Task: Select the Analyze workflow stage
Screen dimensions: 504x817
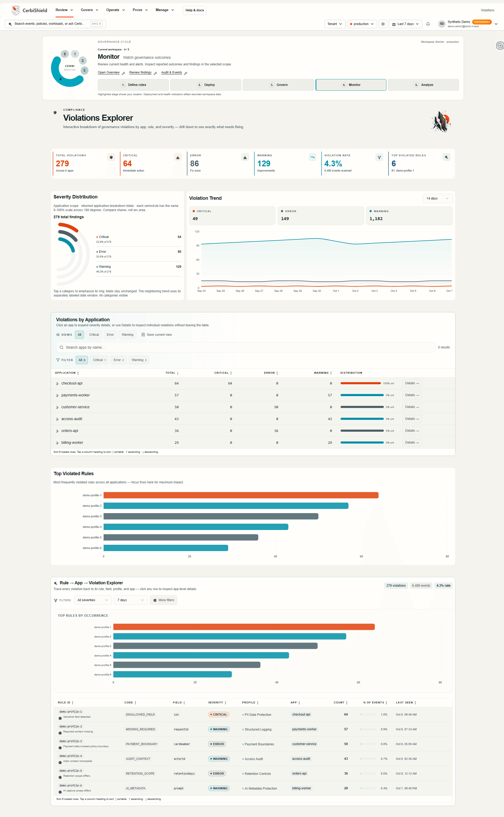Action: [x=423, y=85]
